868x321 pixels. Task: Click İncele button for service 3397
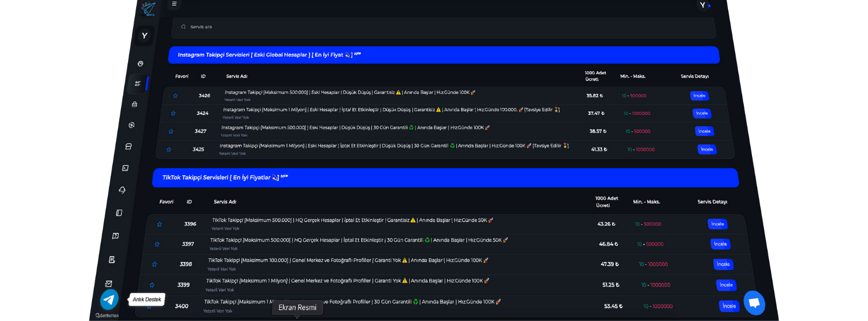[x=720, y=244]
